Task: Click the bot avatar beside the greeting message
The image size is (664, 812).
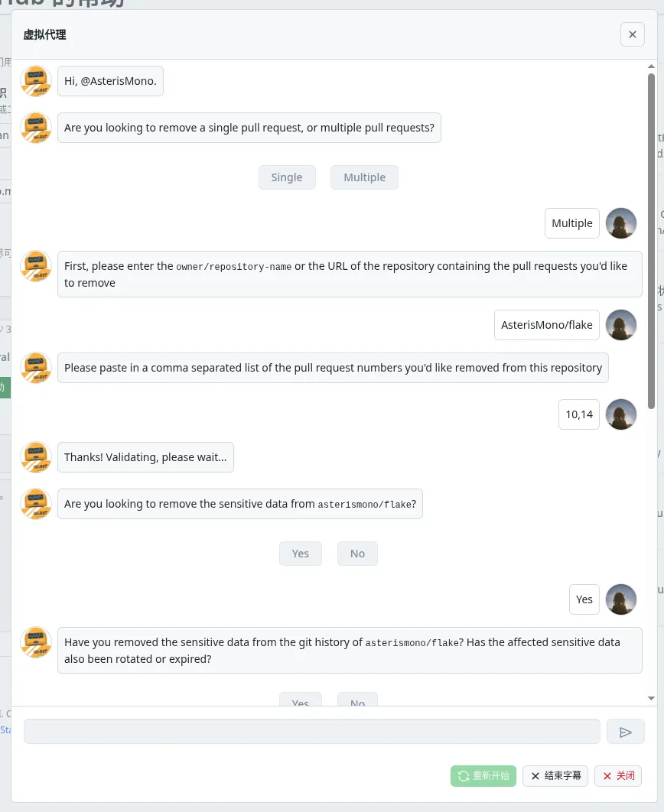Action: (x=35, y=81)
